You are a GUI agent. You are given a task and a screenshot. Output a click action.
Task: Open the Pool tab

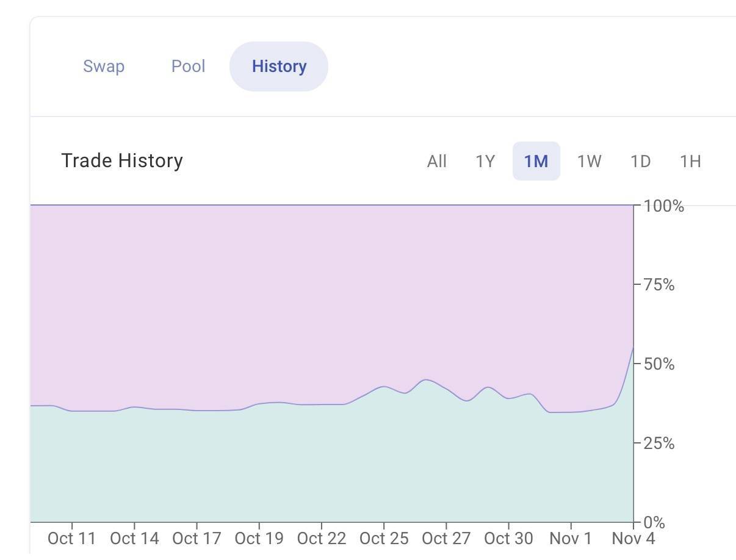pos(188,66)
